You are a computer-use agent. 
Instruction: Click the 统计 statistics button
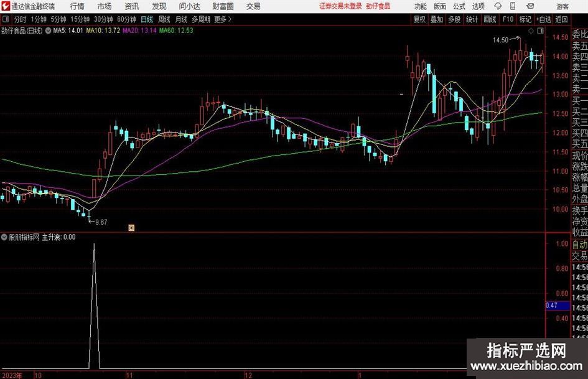(x=472, y=19)
